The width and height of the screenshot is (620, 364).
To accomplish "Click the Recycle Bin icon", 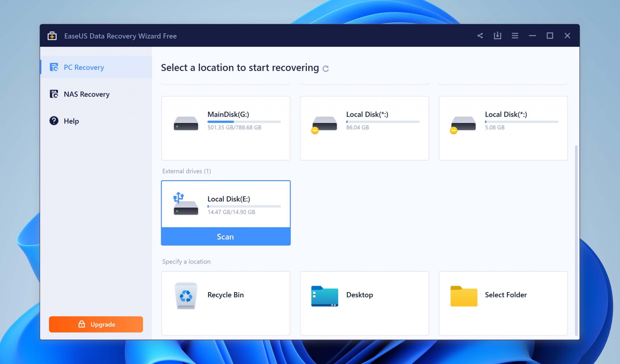I will point(186,296).
